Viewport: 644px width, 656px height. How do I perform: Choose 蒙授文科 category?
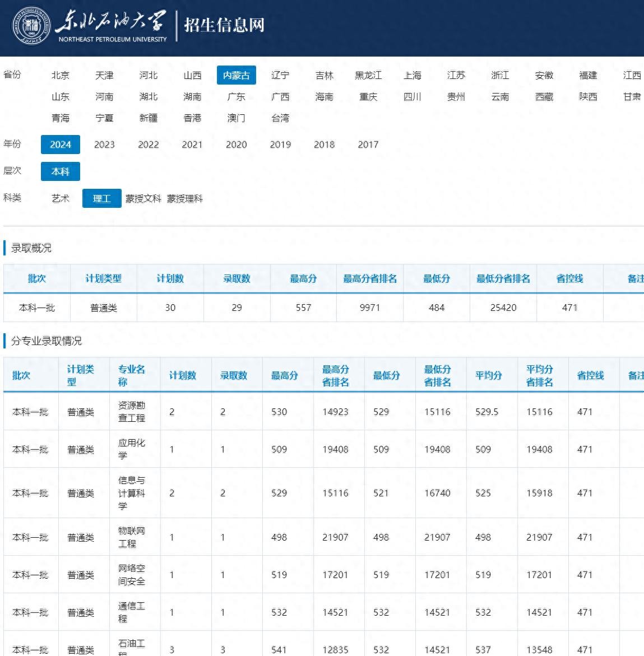[143, 198]
